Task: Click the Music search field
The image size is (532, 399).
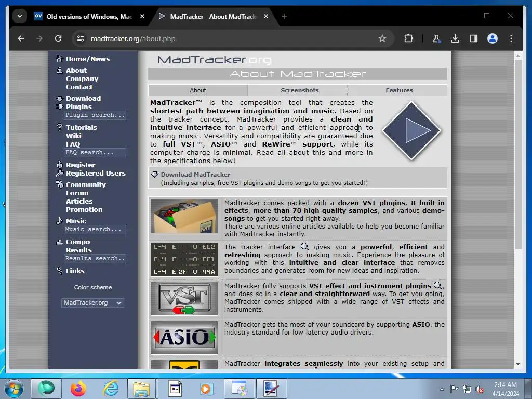Action: 95,229
